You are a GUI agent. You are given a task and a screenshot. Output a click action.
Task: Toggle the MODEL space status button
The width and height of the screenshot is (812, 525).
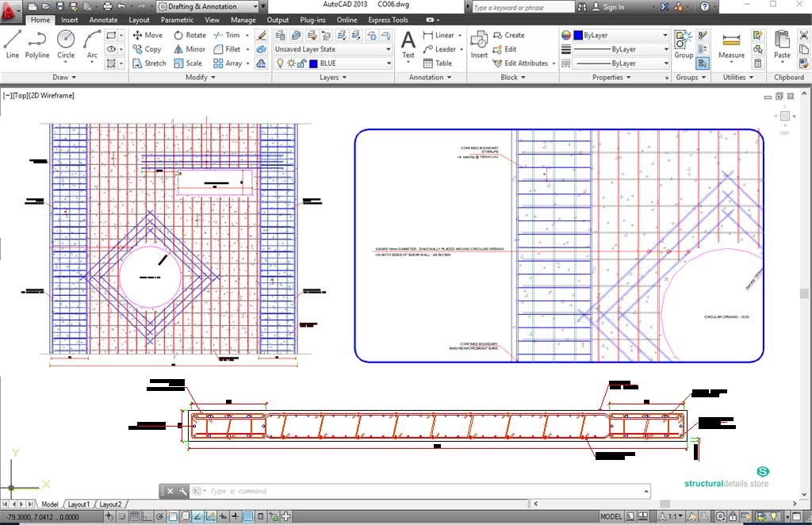(611, 516)
